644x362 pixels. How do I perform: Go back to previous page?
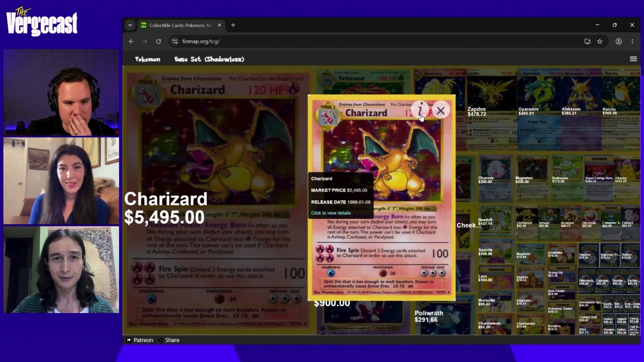coord(131,41)
